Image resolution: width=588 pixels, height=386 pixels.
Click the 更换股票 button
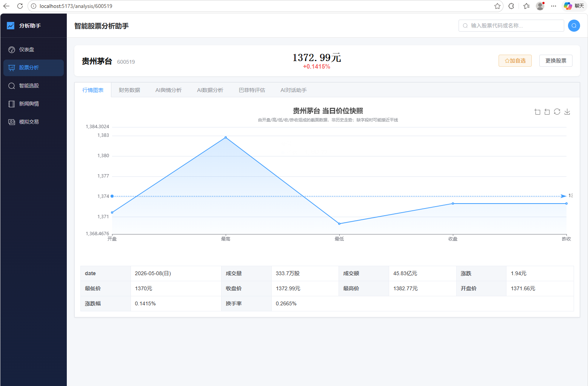coord(556,61)
